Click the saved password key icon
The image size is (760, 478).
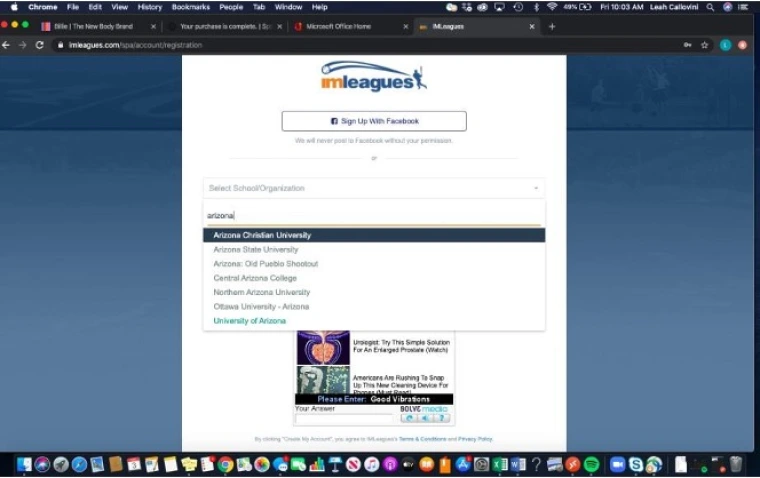point(687,45)
